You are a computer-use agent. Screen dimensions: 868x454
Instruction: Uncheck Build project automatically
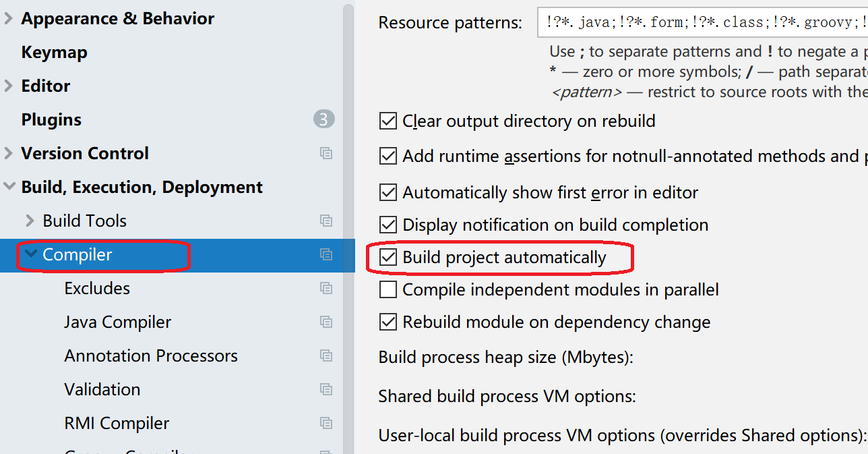388,257
